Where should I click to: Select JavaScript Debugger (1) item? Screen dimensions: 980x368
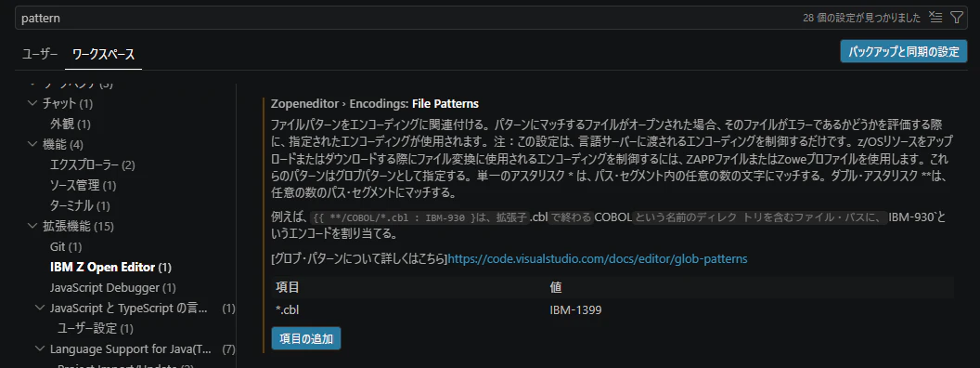click(112, 288)
